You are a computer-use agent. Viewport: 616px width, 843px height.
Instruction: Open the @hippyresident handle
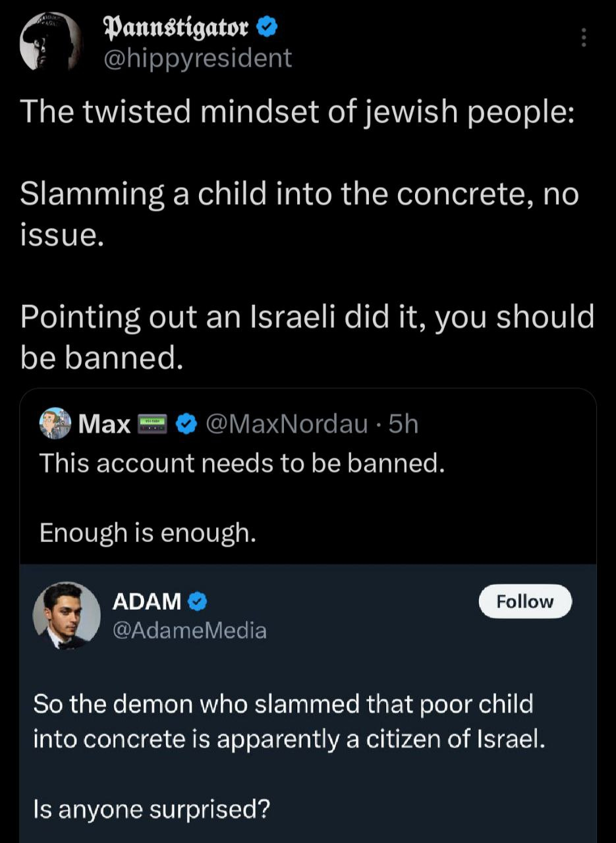click(198, 58)
